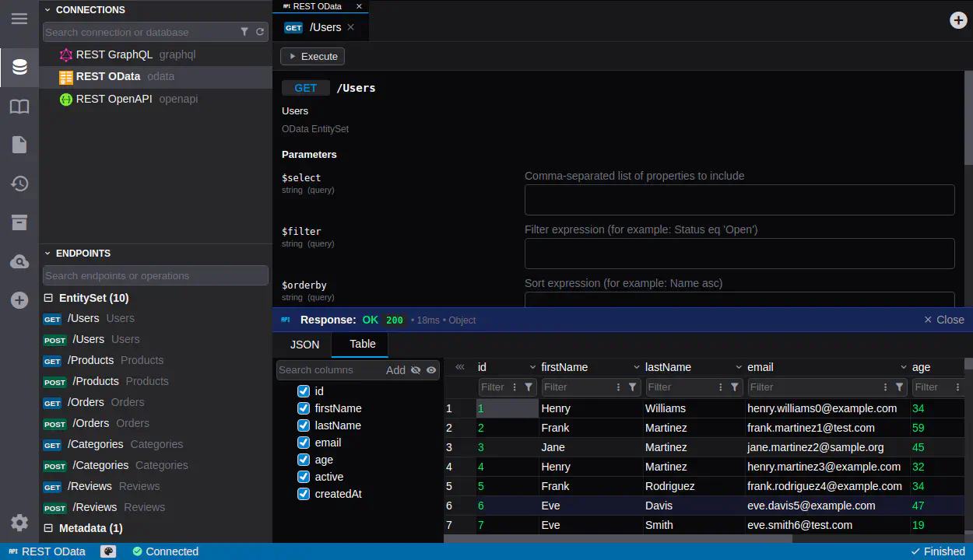Open settings gear in sidebar
Image resolution: width=973 pixels, height=560 pixels.
pyautogui.click(x=19, y=523)
